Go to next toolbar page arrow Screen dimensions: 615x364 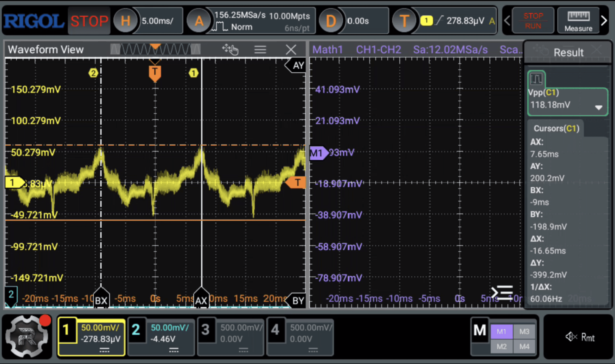point(604,21)
